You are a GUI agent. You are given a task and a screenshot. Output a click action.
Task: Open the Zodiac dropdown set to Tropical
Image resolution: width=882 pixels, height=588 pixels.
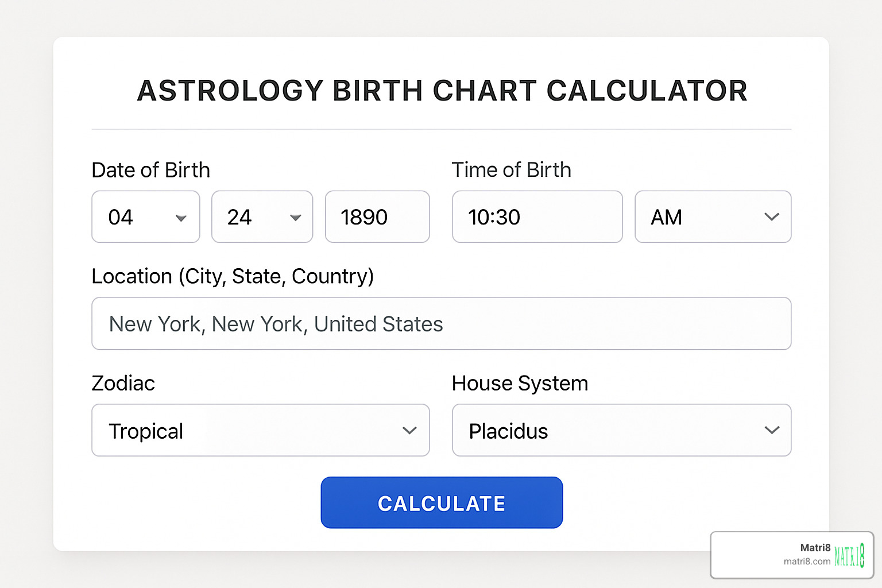coord(260,431)
